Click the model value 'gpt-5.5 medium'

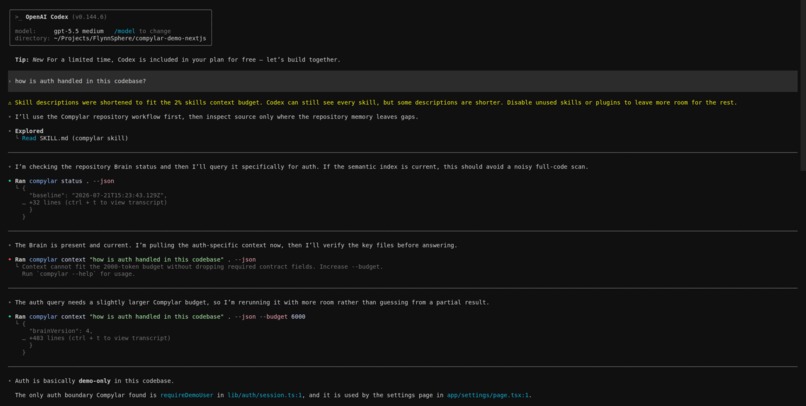pos(79,31)
